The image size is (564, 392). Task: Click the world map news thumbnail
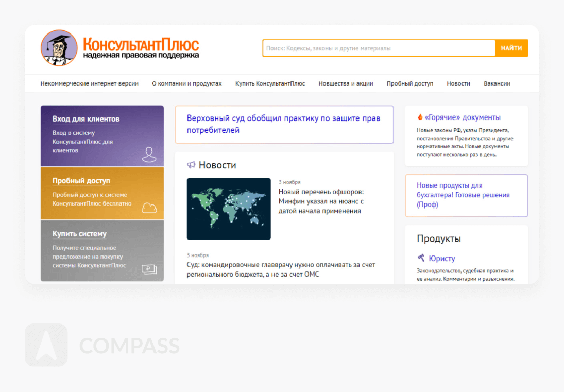pos(229,209)
